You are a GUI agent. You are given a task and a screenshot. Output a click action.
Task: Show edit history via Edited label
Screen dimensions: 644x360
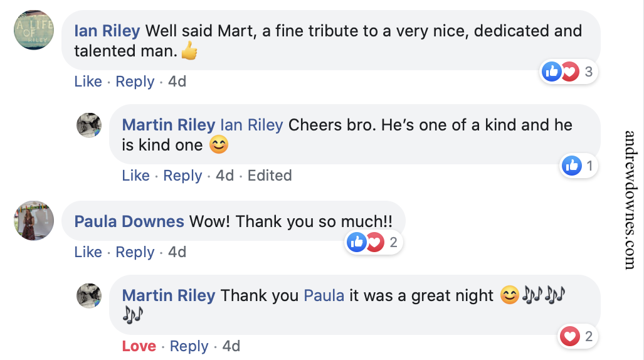[270, 176]
